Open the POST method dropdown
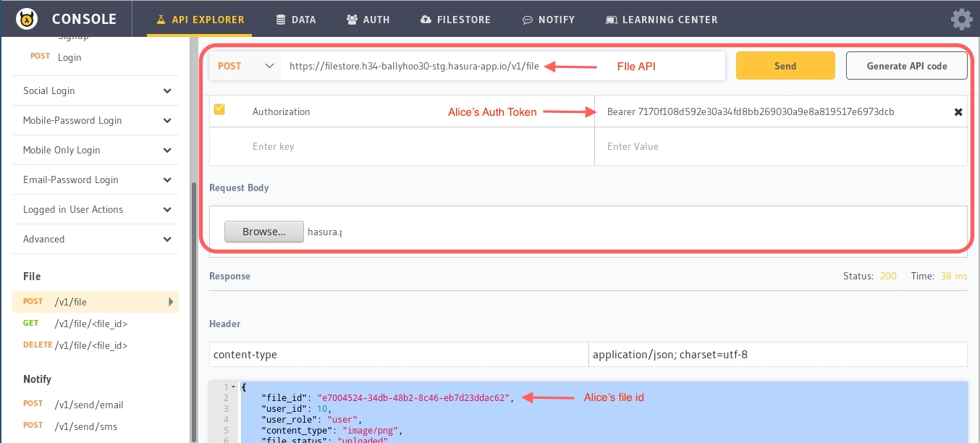Screen dimensions: 980x443 click(245, 66)
